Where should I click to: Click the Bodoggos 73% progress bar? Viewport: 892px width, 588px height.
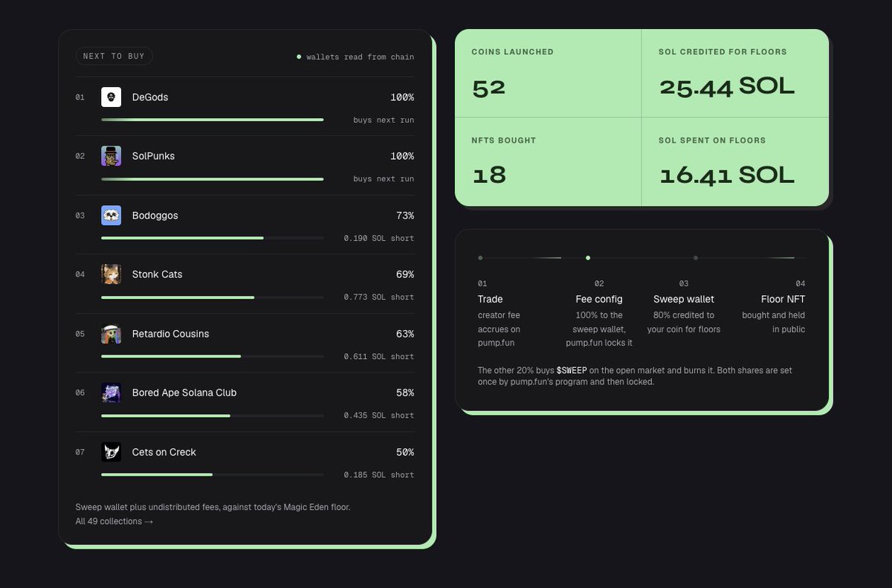(x=213, y=238)
